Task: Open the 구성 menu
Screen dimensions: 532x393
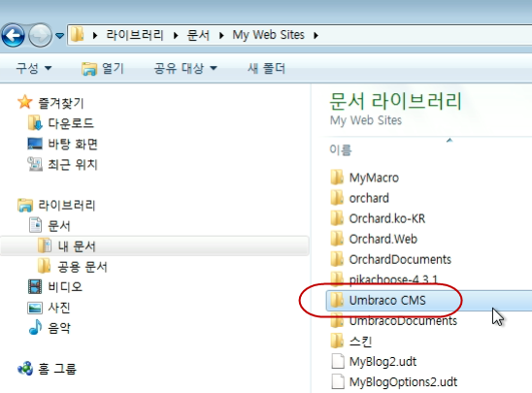Action: point(34,68)
